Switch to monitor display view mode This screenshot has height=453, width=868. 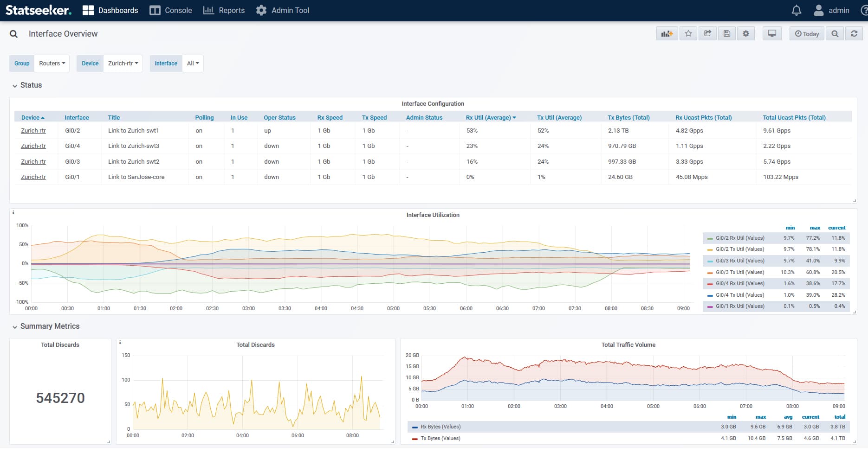[x=772, y=34]
